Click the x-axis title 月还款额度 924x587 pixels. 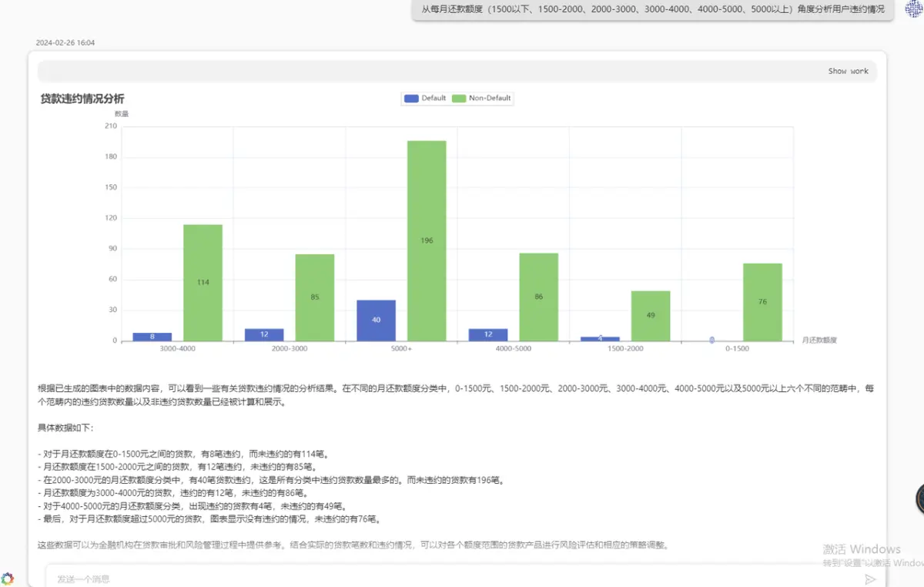point(819,340)
